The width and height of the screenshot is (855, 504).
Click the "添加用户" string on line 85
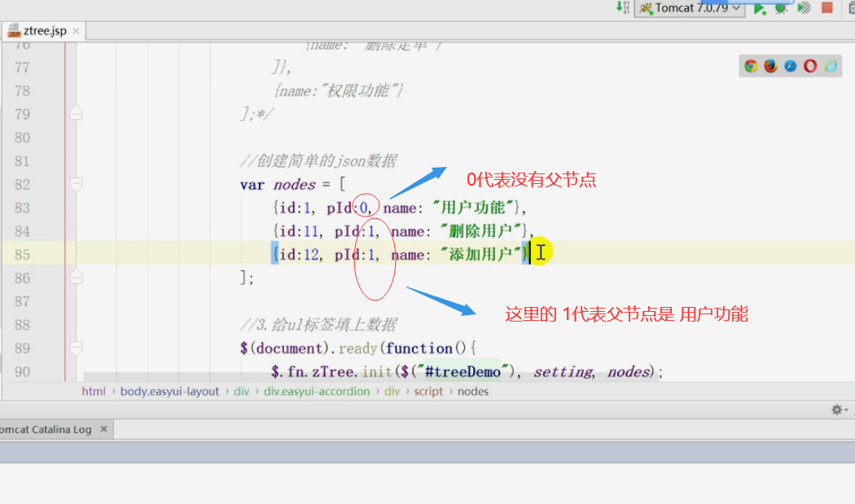pos(481,255)
